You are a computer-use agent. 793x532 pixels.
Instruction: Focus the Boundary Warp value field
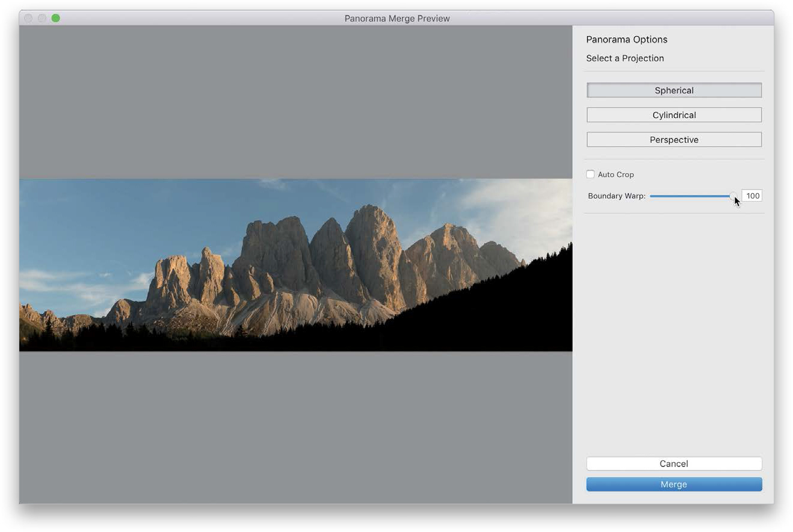click(x=752, y=196)
